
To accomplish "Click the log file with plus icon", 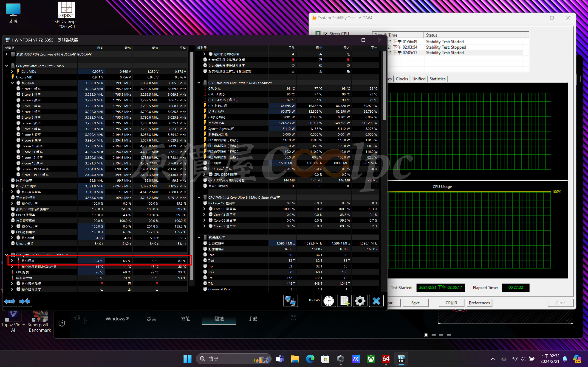I will [345, 301].
